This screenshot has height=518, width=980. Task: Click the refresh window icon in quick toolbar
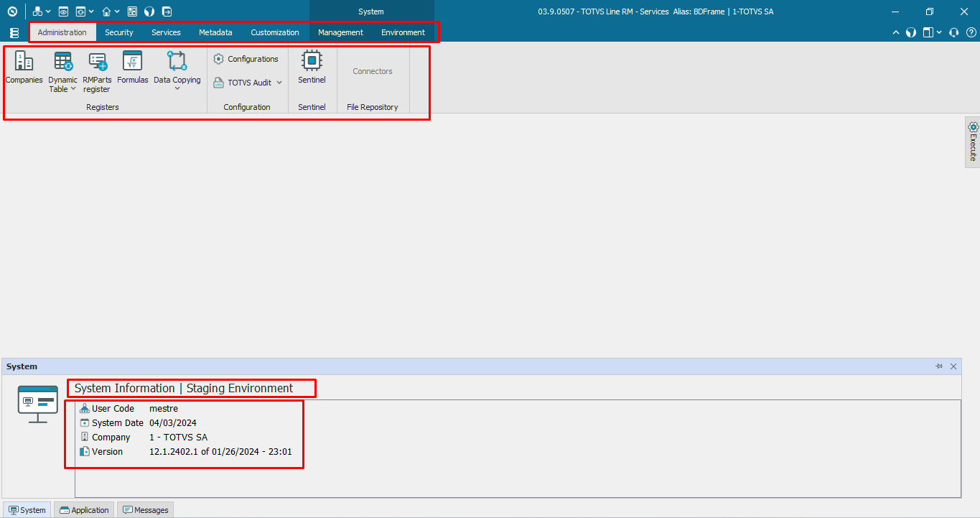[80, 11]
